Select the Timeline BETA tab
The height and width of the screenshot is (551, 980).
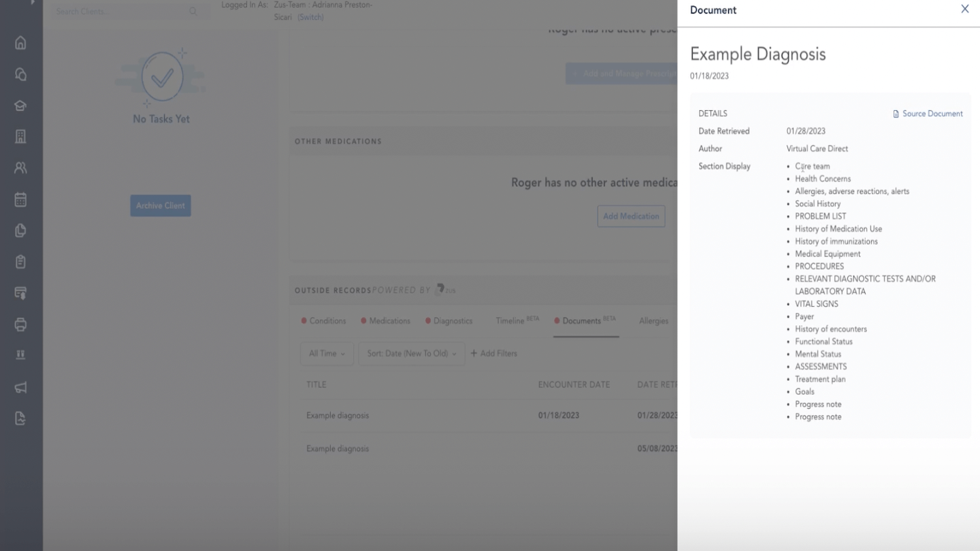[517, 321]
